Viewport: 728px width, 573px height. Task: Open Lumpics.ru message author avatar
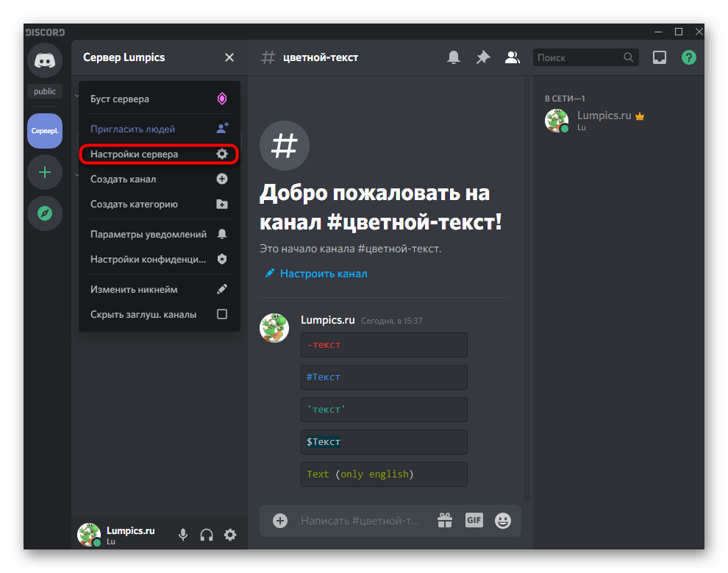tap(274, 328)
